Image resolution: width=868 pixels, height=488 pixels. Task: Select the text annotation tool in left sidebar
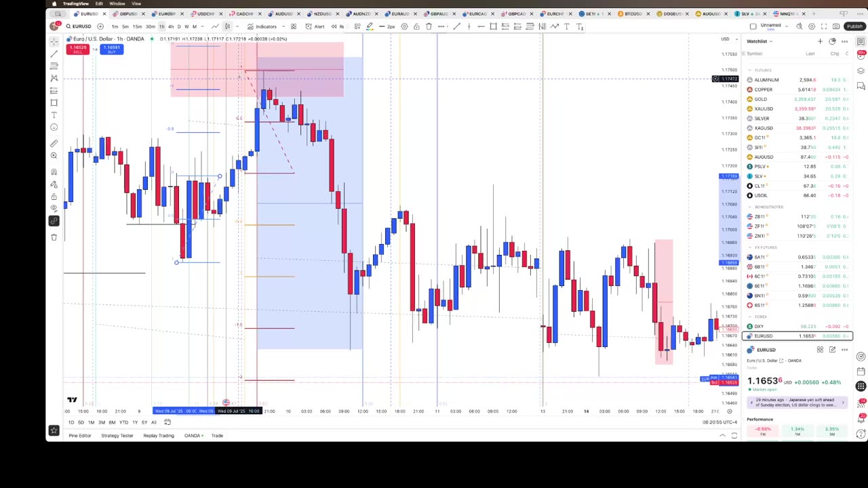(54, 115)
